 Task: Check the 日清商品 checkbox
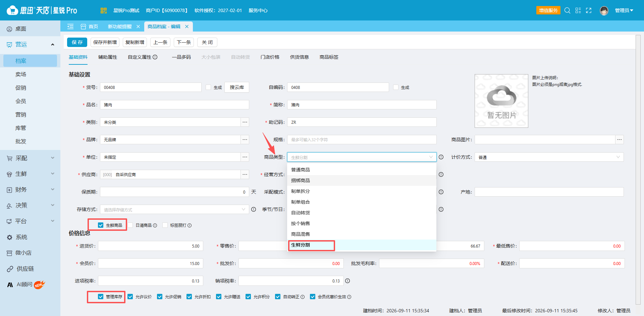[x=130, y=225]
